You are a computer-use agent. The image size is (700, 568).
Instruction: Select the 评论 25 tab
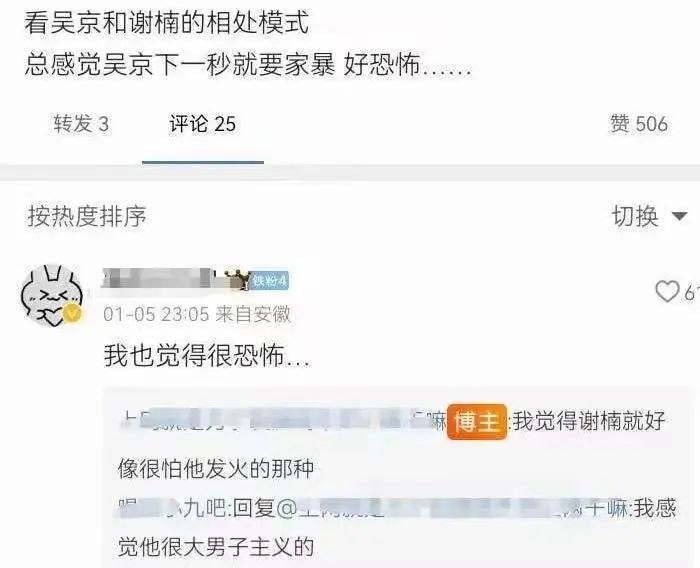coord(203,124)
